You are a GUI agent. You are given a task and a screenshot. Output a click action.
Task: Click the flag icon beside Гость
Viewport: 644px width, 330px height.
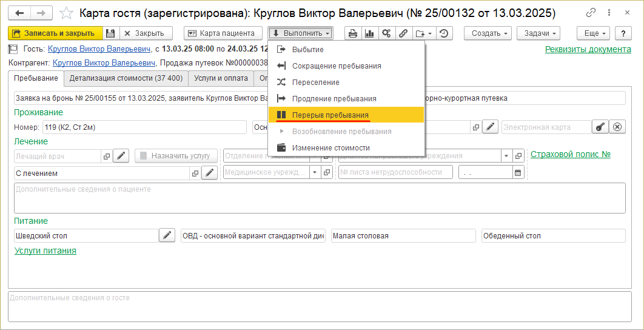13,50
